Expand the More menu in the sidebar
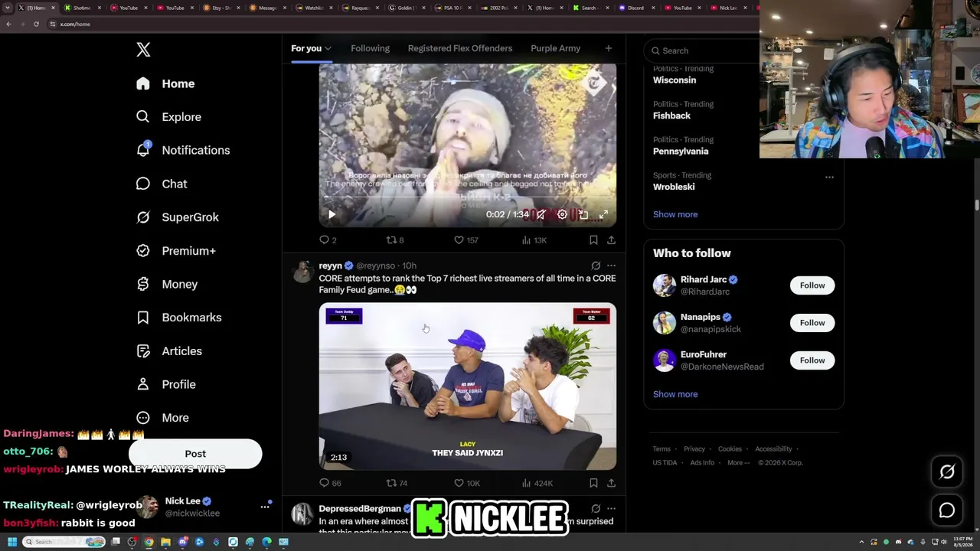980x551 pixels. tap(162, 418)
